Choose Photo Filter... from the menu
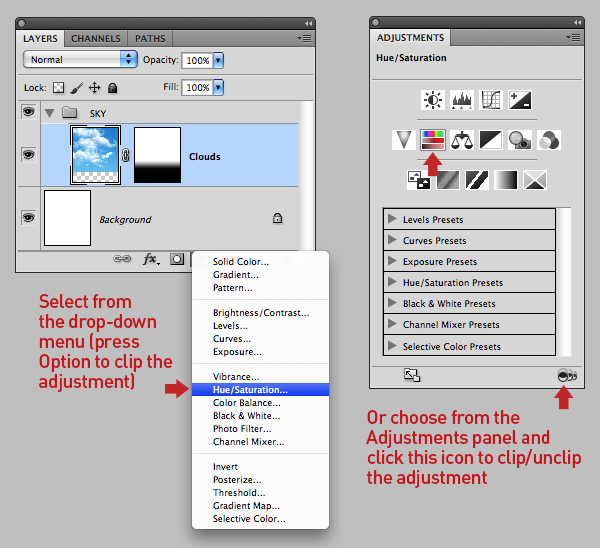The height and width of the screenshot is (548, 600). click(260, 429)
